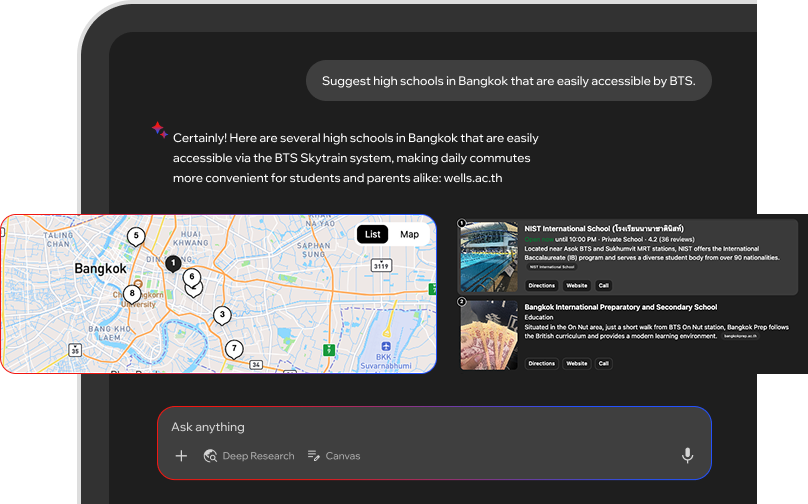This screenshot has width=808, height=504.
Task: Click list number badge 2 on Bangkok Prep card
Action: [x=462, y=301]
